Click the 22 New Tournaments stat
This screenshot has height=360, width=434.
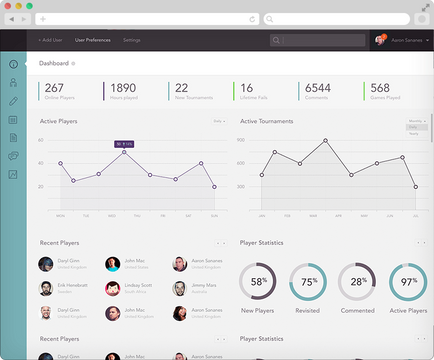point(191,91)
